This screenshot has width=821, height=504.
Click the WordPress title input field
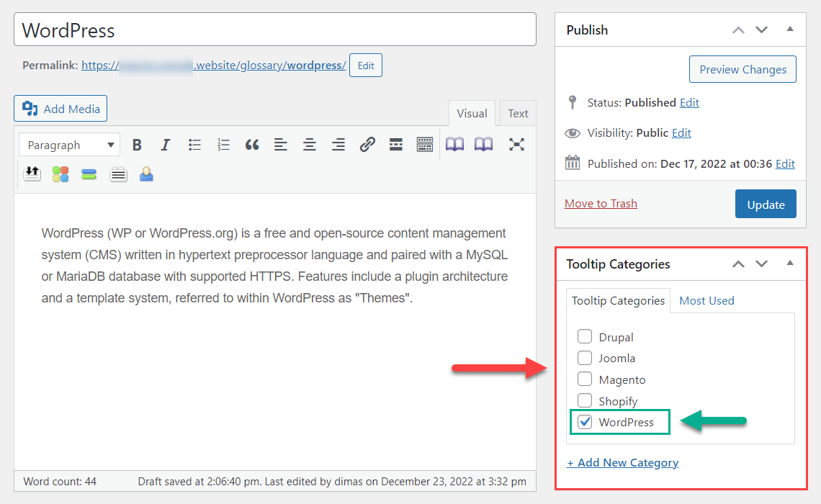point(275,30)
